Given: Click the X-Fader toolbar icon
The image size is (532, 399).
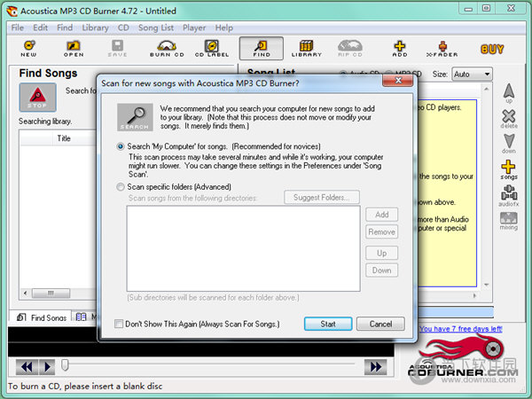Looking at the screenshot, I should pyautogui.click(x=442, y=49).
